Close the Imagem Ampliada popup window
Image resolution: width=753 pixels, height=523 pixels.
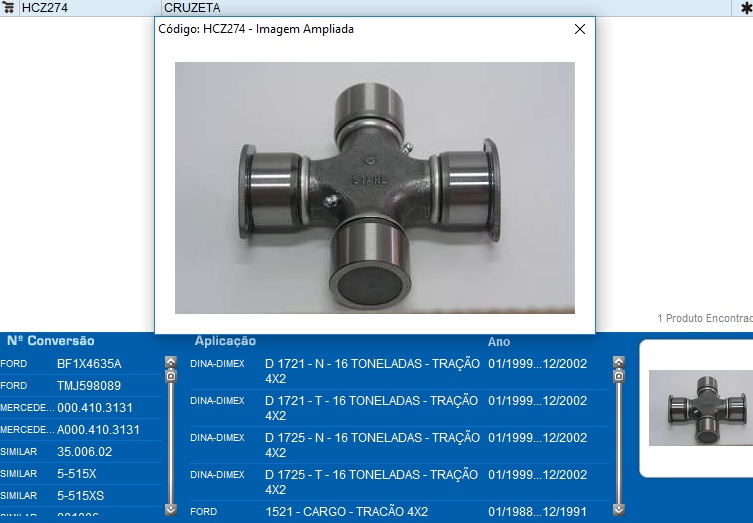coord(579,29)
